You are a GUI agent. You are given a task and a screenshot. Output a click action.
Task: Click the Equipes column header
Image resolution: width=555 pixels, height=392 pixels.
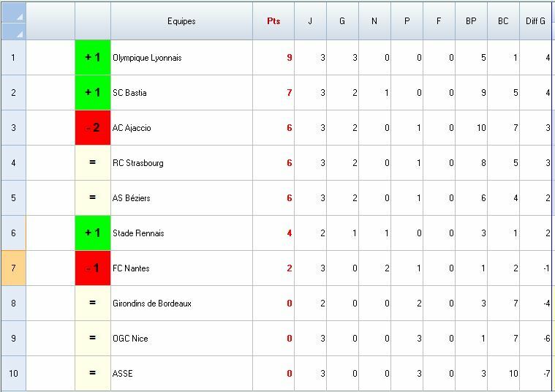[x=181, y=21]
